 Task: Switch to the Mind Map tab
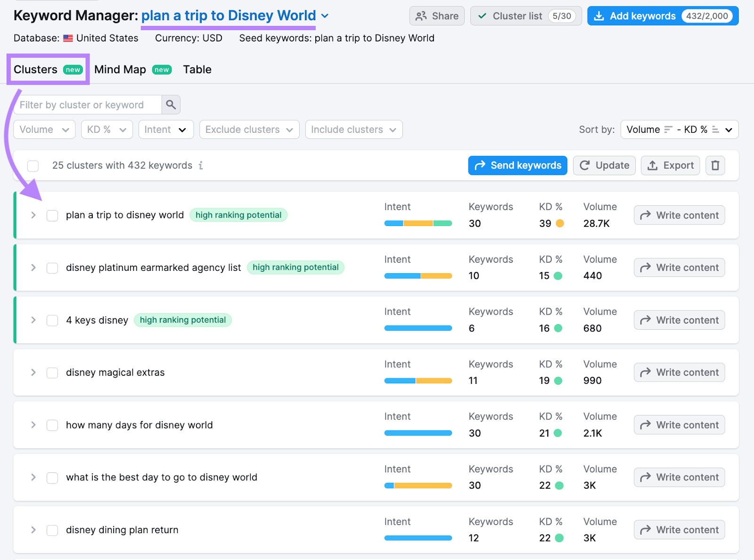coord(133,70)
